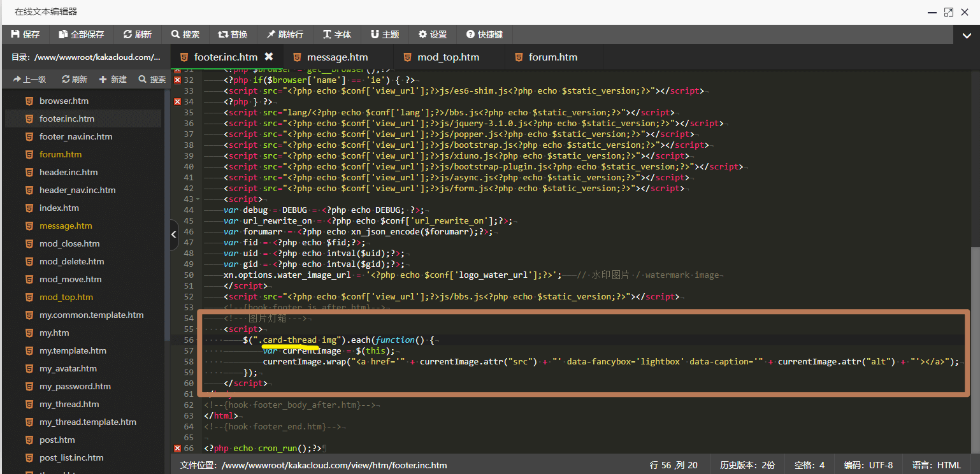The width and height of the screenshot is (980, 474).
Task: Click the file list scrollbar
Action: (x=166, y=213)
